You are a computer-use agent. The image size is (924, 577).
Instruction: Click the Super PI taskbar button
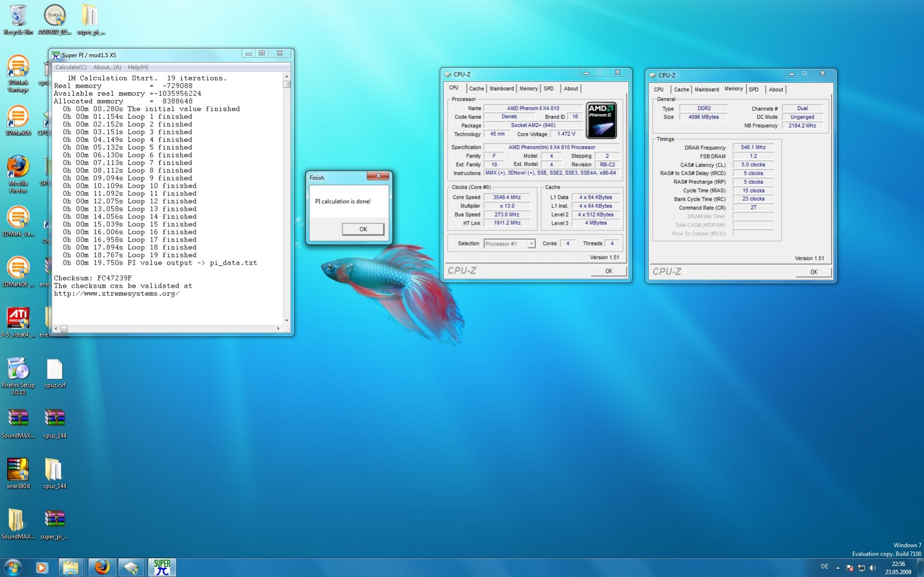pos(162,567)
